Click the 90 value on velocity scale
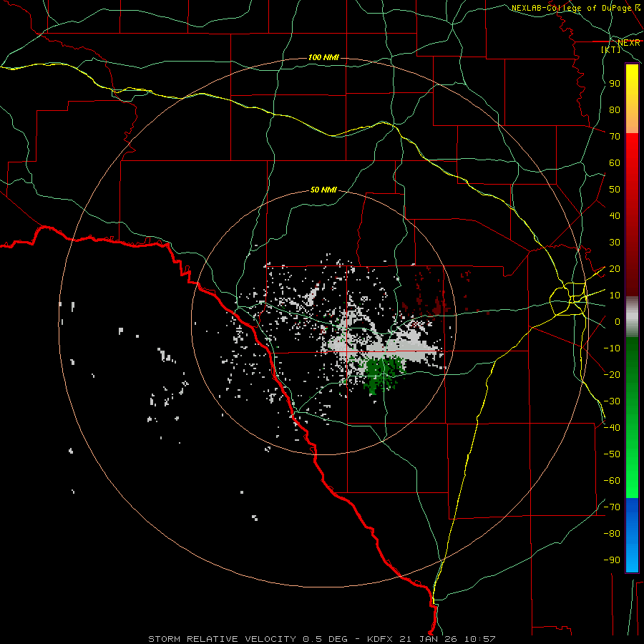644x644 pixels. coord(615,84)
